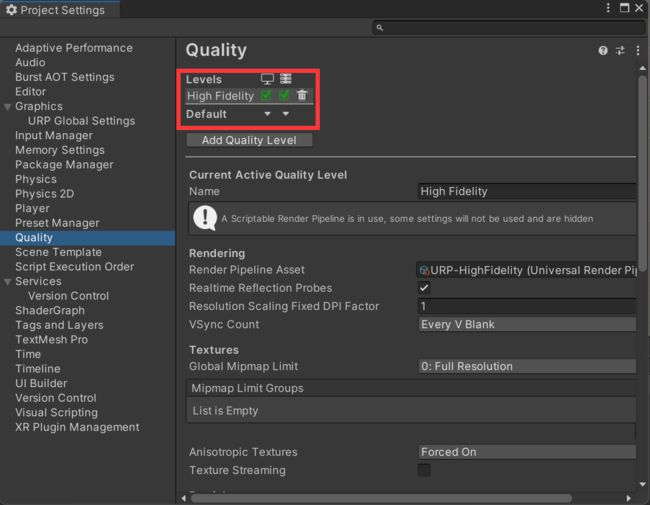650x505 pixels.
Task: Open the URP Global Settings entry
Action: point(81,121)
